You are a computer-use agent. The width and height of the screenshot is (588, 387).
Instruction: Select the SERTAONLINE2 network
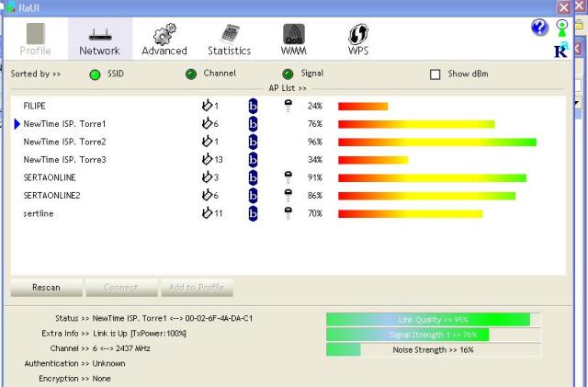(x=288, y=196)
